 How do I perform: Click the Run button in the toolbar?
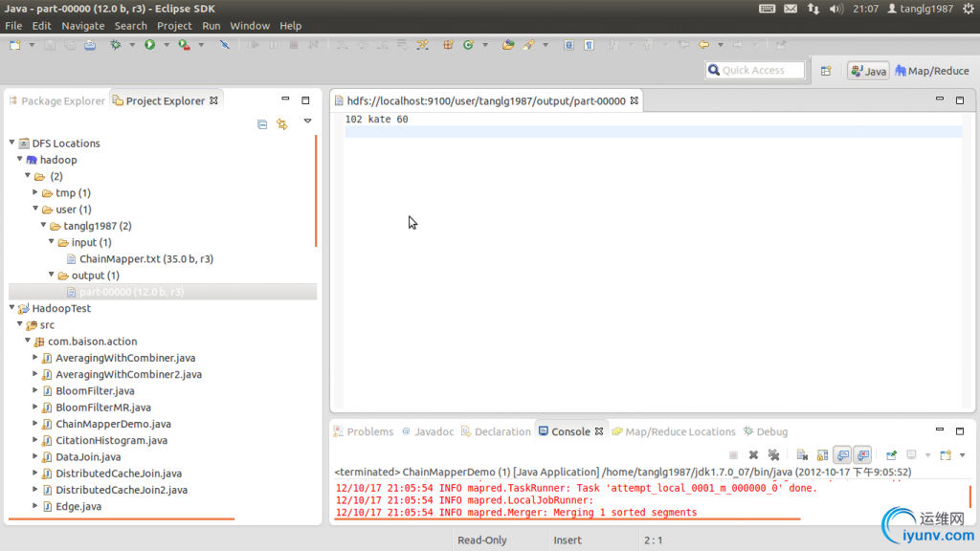click(x=150, y=45)
